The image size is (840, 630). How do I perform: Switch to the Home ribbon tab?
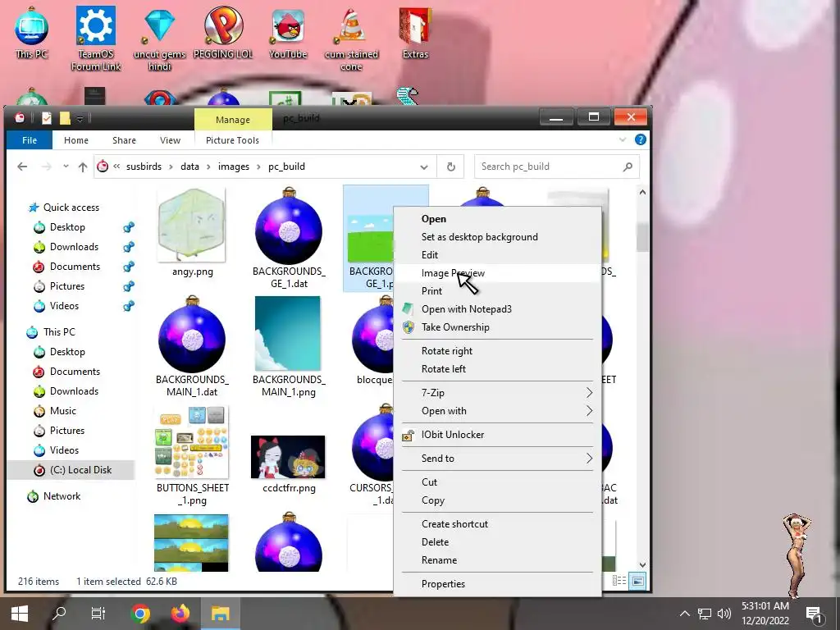pyautogui.click(x=76, y=139)
